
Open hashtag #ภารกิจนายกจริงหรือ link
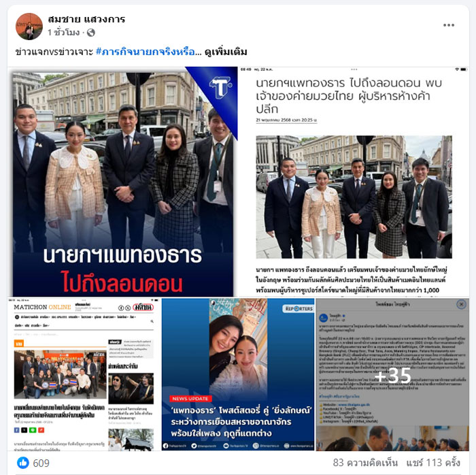click(148, 52)
